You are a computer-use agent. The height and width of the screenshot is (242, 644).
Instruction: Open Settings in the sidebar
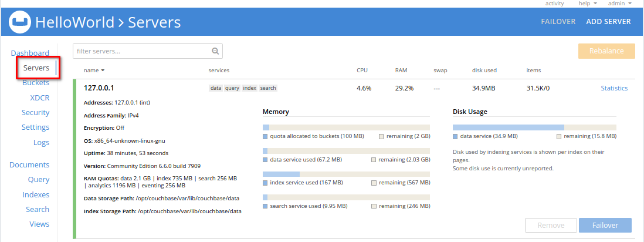click(x=35, y=127)
